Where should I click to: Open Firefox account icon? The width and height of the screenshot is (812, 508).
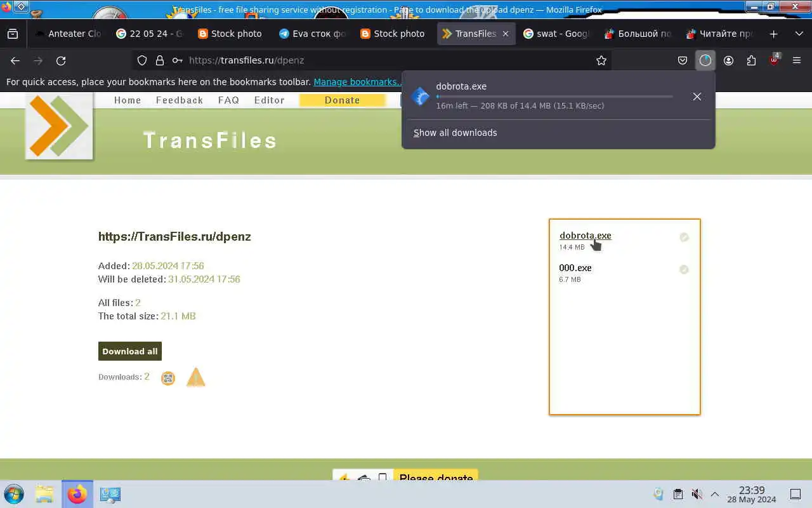pyautogui.click(x=728, y=60)
